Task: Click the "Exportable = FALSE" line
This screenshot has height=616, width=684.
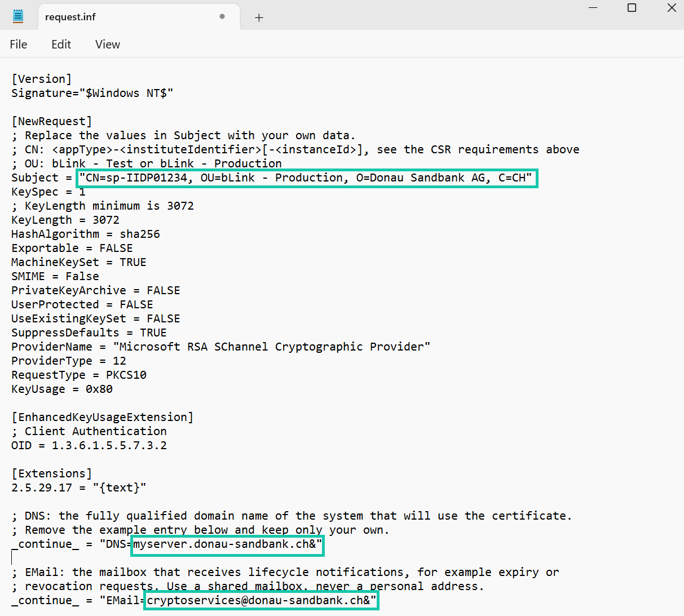Action: click(x=72, y=248)
